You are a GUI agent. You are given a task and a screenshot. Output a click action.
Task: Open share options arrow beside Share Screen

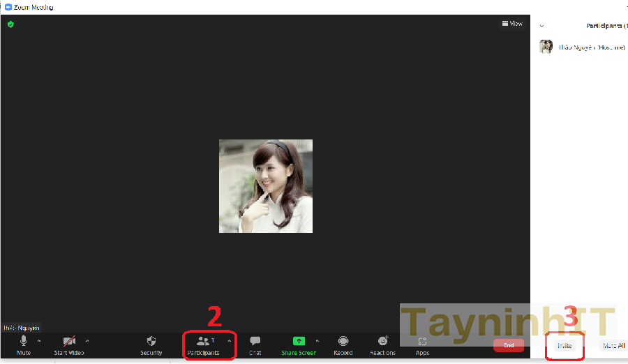pyautogui.click(x=317, y=341)
